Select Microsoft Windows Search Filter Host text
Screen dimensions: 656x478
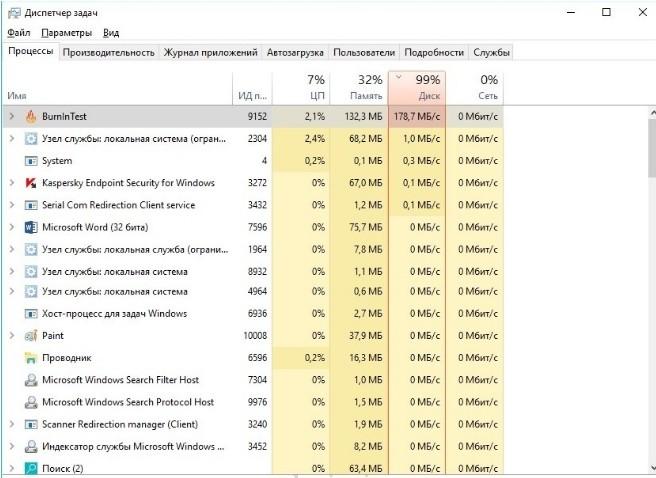[x=120, y=380]
